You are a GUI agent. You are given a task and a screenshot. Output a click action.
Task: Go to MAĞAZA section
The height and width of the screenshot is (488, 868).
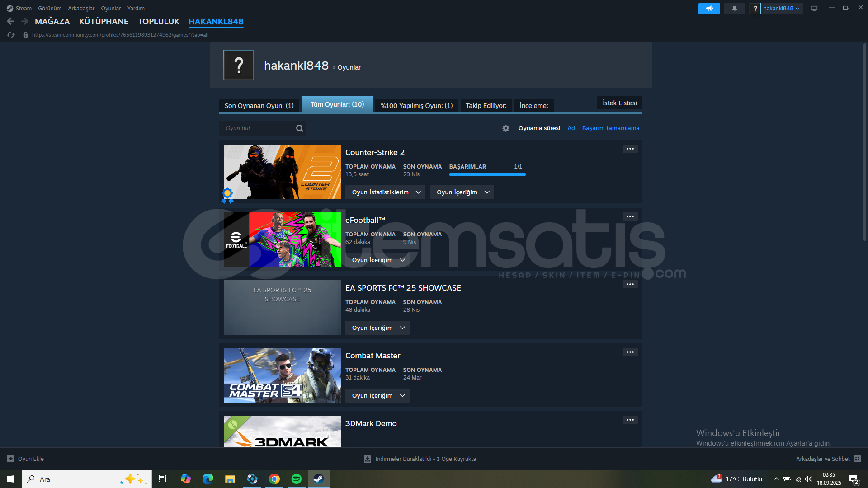52,22
